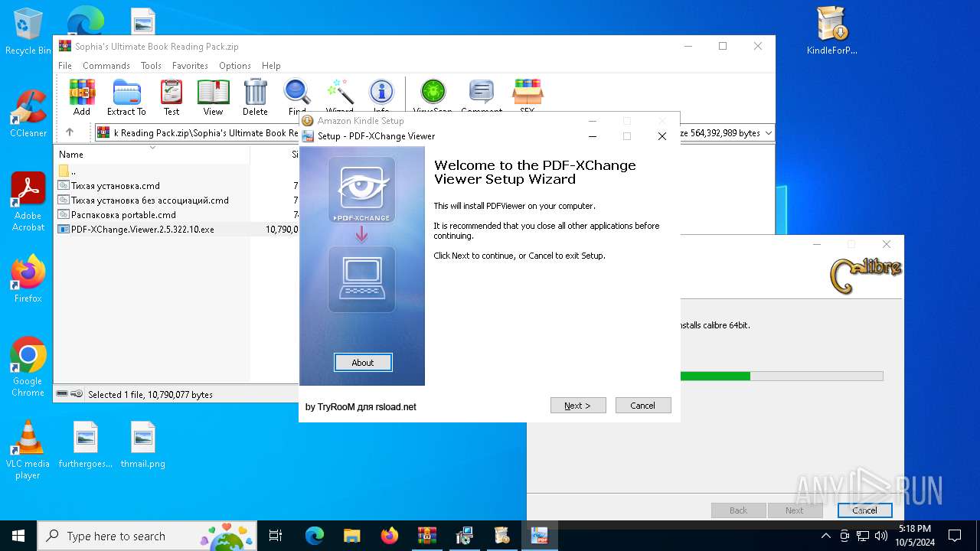Switch to WinRAR via taskbar icon
The image size is (980, 551).
click(427, 536)
